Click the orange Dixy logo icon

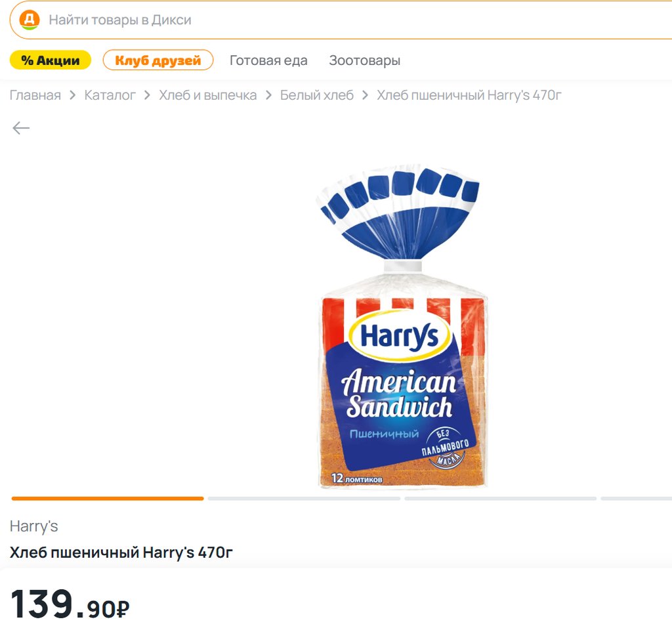[x=30, y=20]
